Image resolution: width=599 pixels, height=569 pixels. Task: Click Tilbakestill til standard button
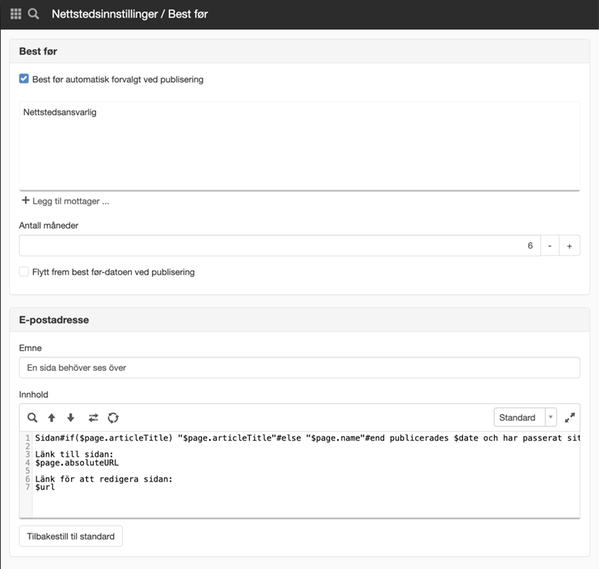pos(71,536)
